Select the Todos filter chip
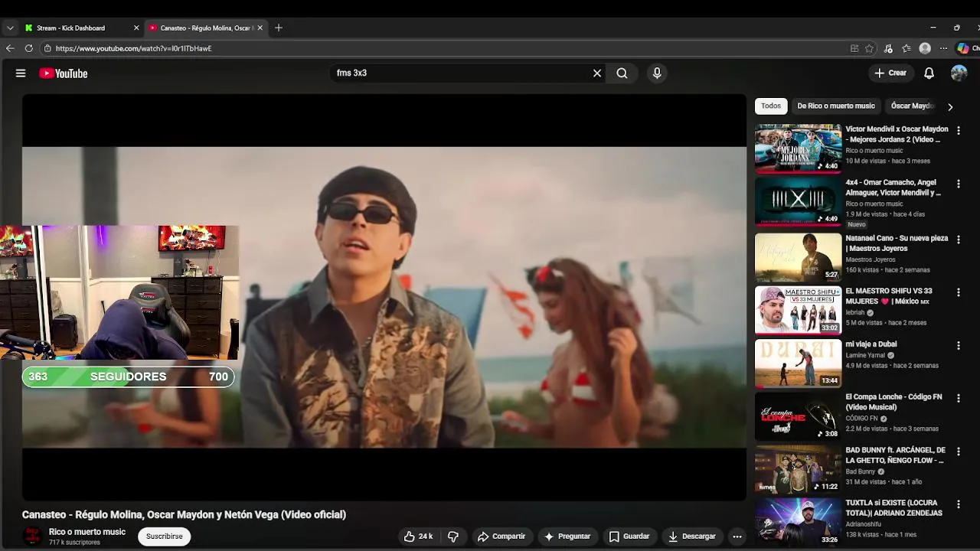The width and height of the screenshot is (980, 551). tap(771, 106)
